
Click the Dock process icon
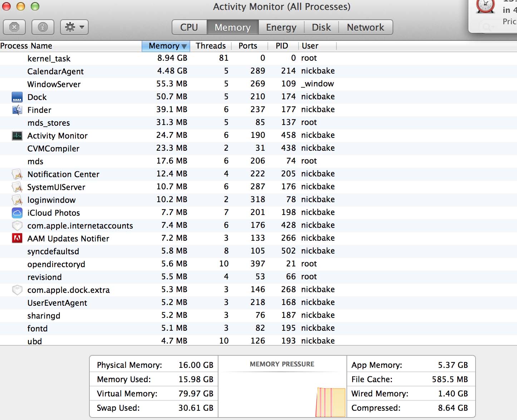17,97
